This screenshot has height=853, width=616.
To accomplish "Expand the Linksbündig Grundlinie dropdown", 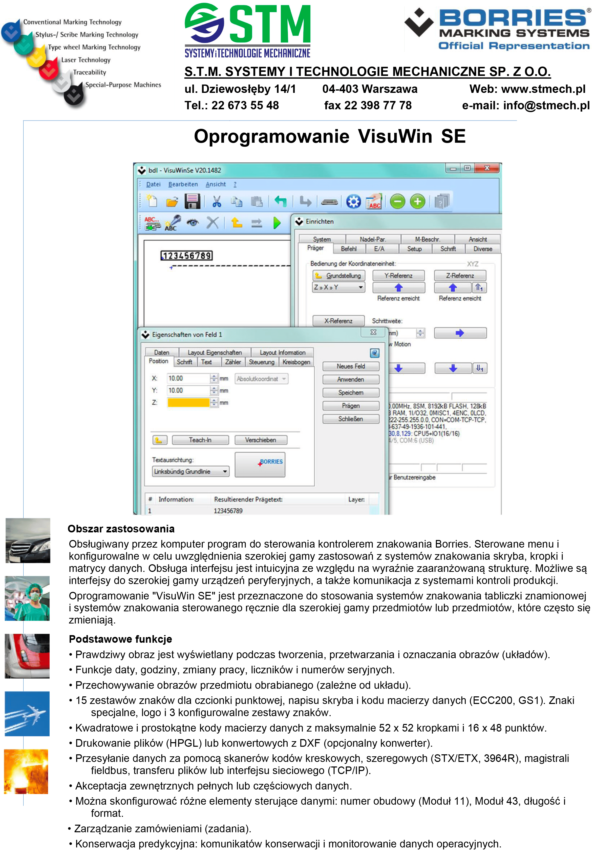I will (190, 471).
